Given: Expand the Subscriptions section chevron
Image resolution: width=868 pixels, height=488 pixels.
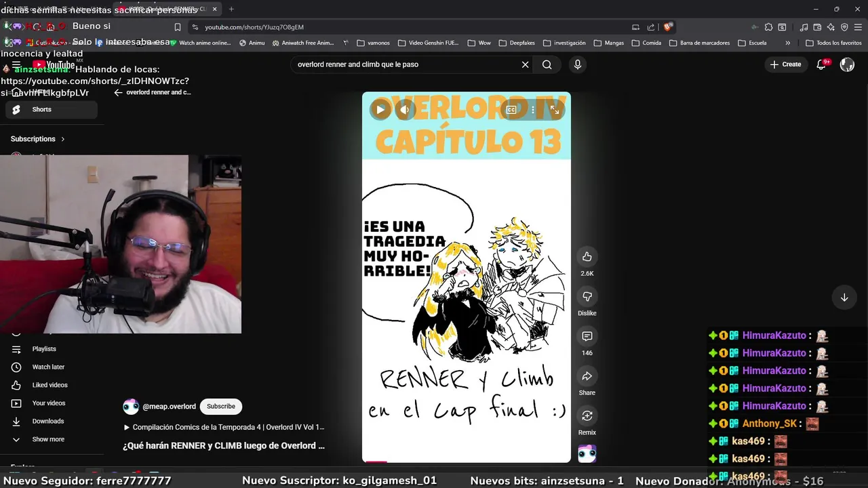Looking at the screenshot, I should 63,139.
